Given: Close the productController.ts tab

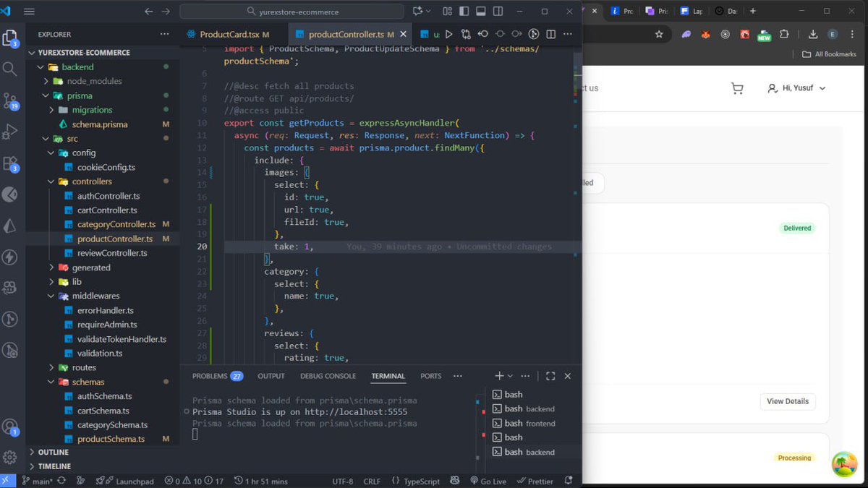Looking at the screenshot, I should pos(404,34).
